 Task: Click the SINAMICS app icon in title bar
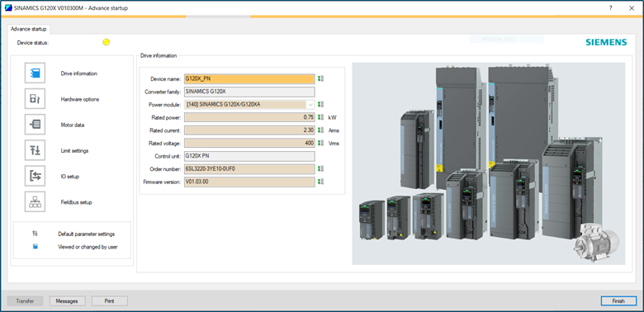tap(8, 8)
